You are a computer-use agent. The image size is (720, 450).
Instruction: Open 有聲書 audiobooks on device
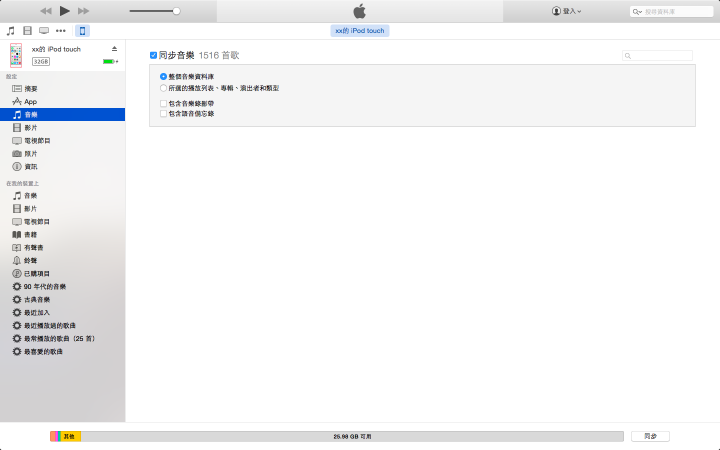pos(62,248)
